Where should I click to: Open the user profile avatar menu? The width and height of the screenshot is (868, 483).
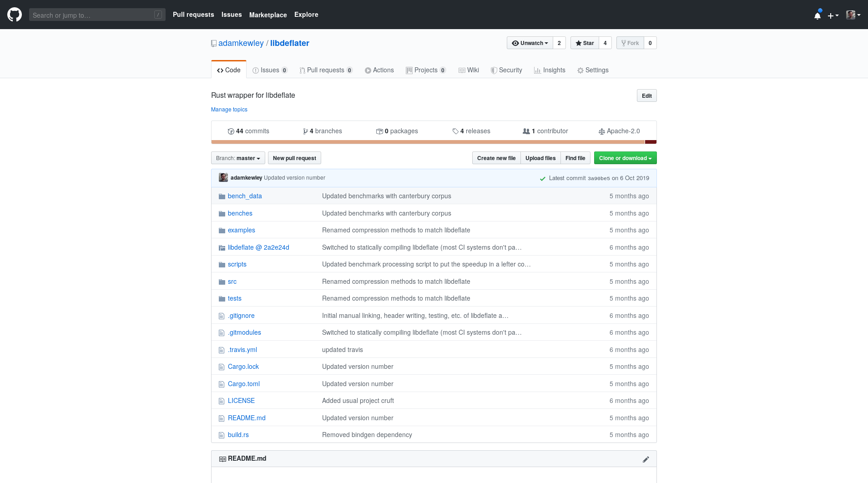pyautogui.click(x=853, y=15)
